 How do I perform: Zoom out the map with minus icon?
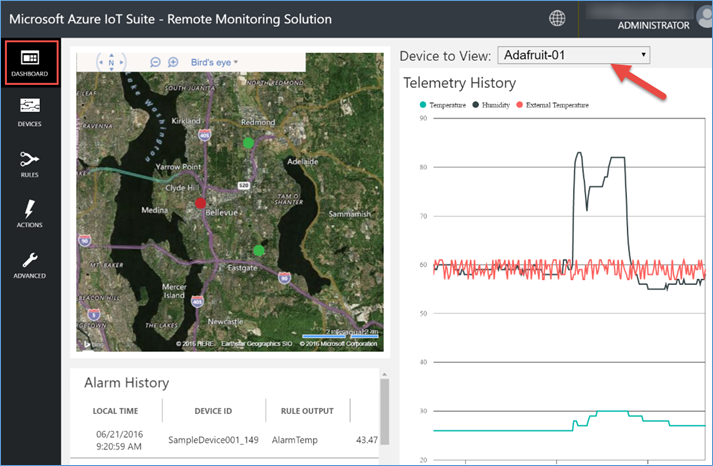pos(155,62)
